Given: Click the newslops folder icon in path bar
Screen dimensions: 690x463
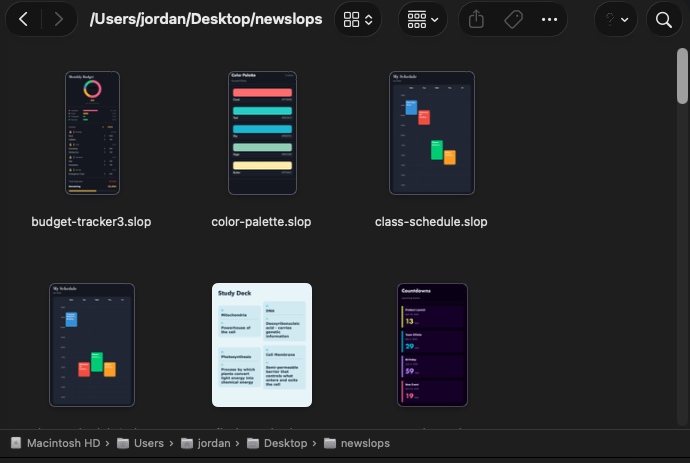Looking at the screenshot, I should [330, 443].
